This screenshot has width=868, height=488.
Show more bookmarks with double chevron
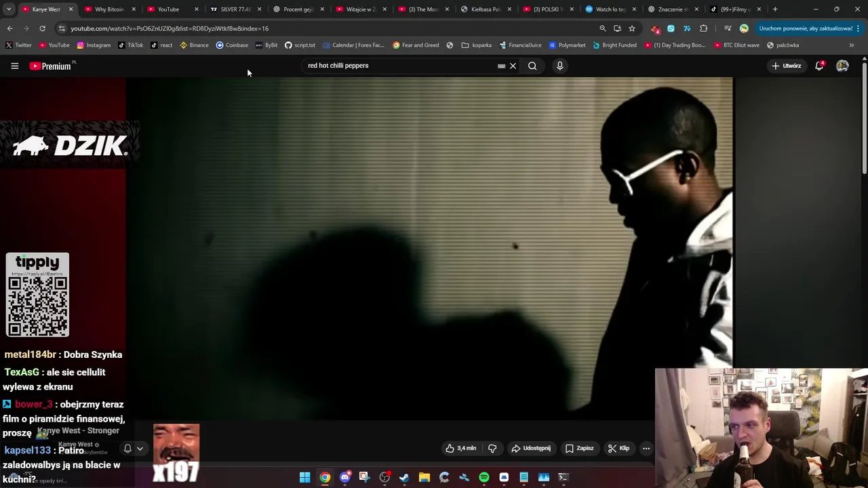(x=851, y=45)
